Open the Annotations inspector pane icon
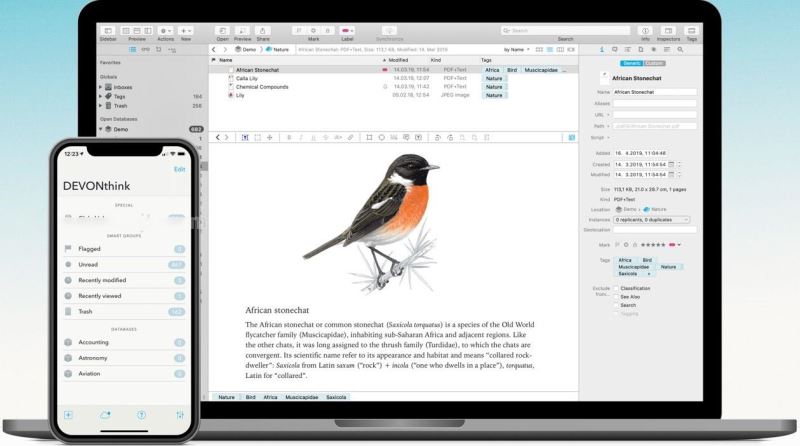800x446 pixels. 614,49
